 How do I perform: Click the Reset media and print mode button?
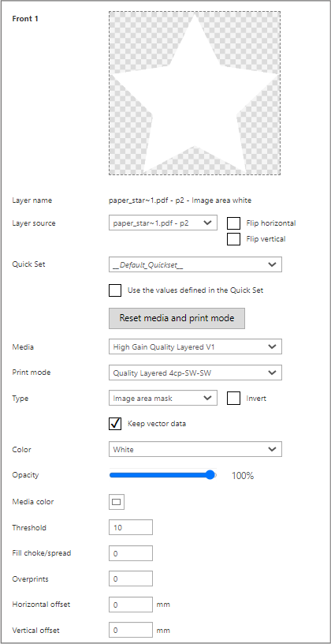[x=177, y=318]
